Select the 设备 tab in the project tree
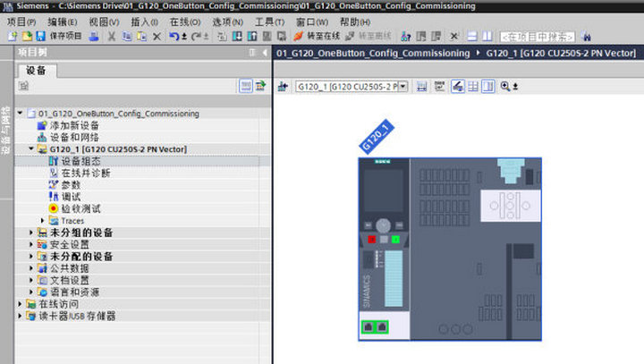The width and height of the screenshot is (644, 364). point(36,71)
